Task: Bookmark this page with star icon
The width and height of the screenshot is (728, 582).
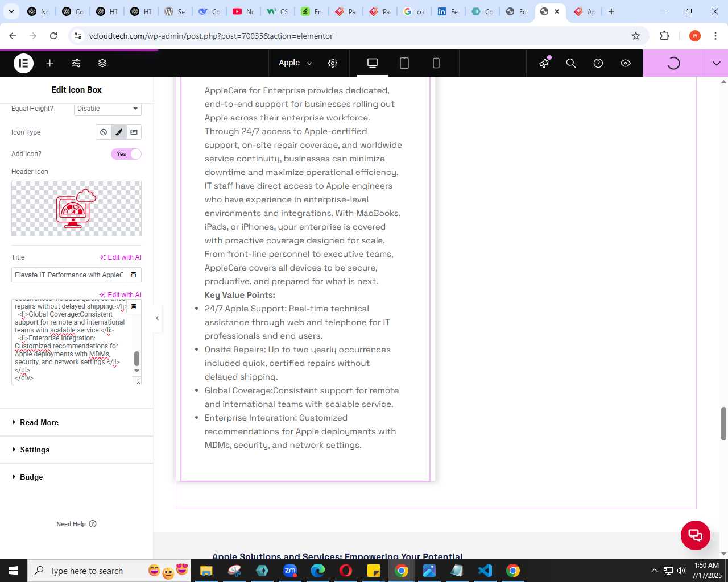Action: point(636,36)
